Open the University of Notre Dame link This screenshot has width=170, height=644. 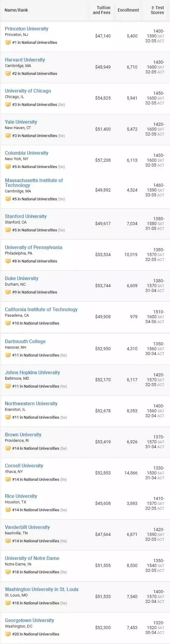pos(32,558)
